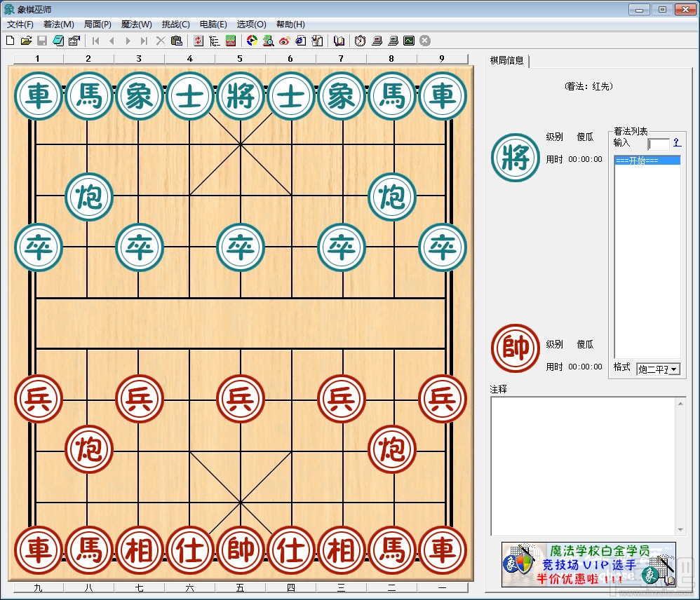Select the red 馬 on file 八
The height and width of the screenshot is (600, 700).
point(89,550)
